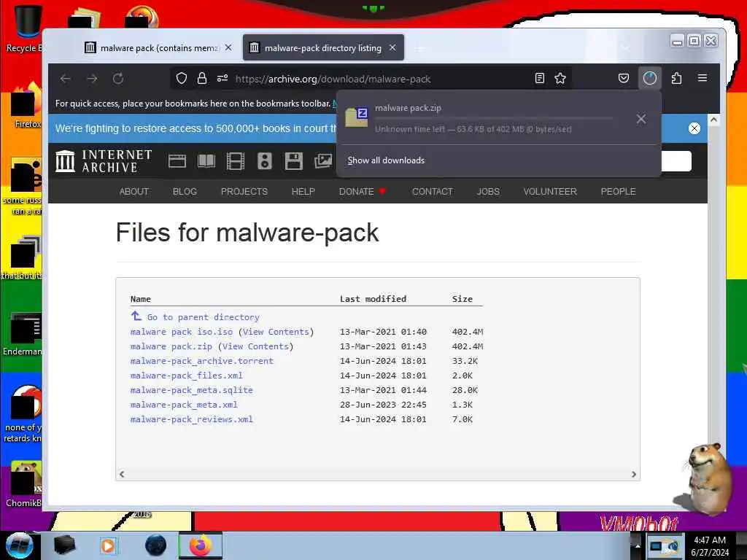
Task: Open malware-pack_files.xml link
Action: [186, 376]
